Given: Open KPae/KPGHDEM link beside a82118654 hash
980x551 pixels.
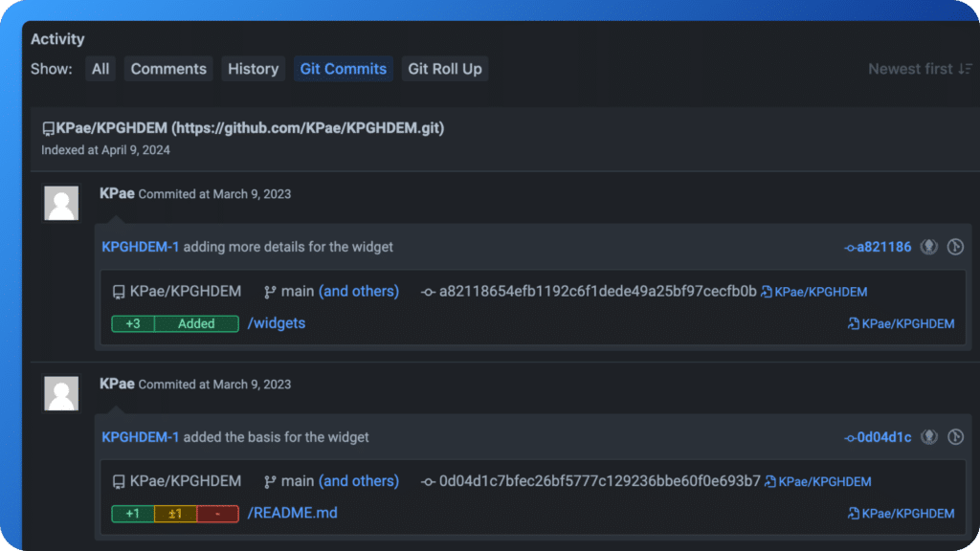Looking at the screenshot, I should 814,292.
